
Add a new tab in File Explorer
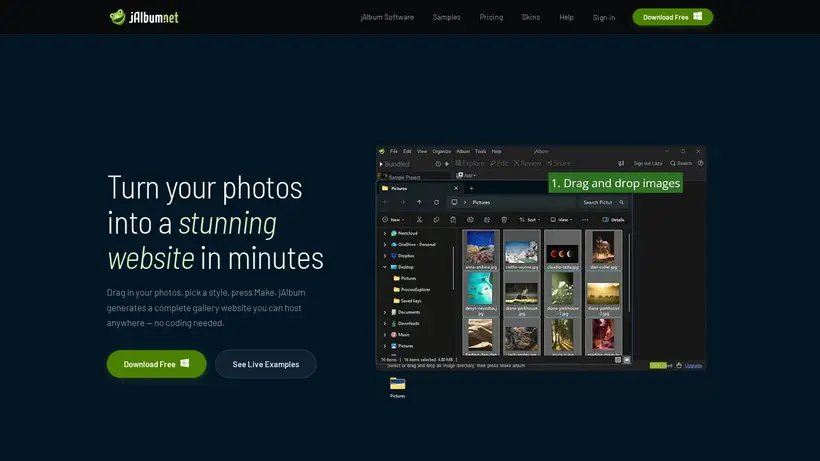[471, 188]
